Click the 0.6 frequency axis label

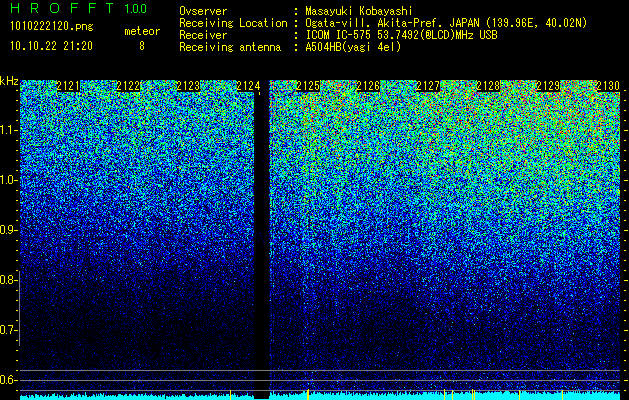tap(8, 380)
